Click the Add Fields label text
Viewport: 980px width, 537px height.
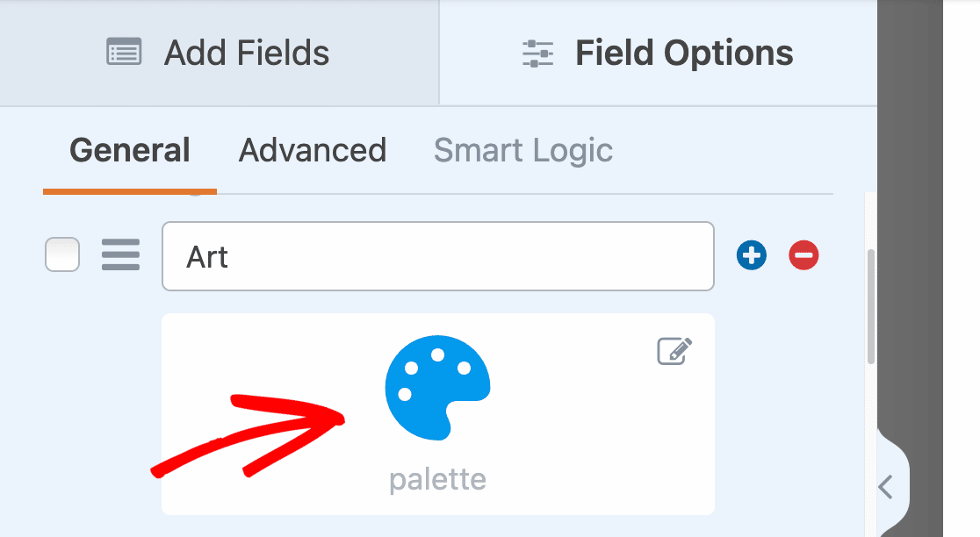point(247,53)
